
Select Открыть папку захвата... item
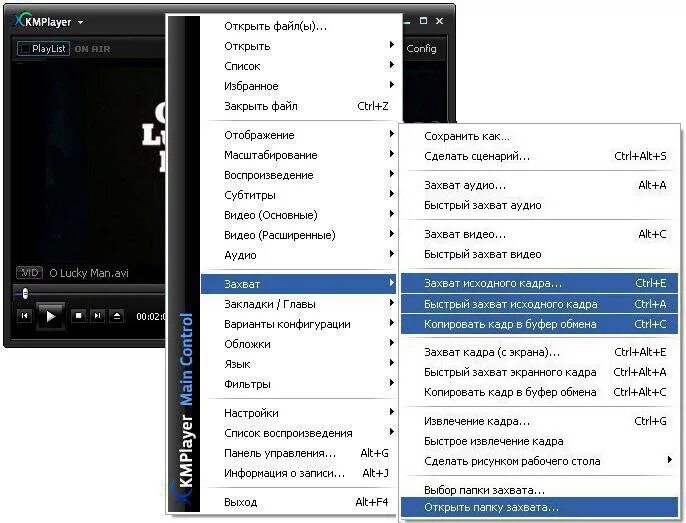[539, 507]
